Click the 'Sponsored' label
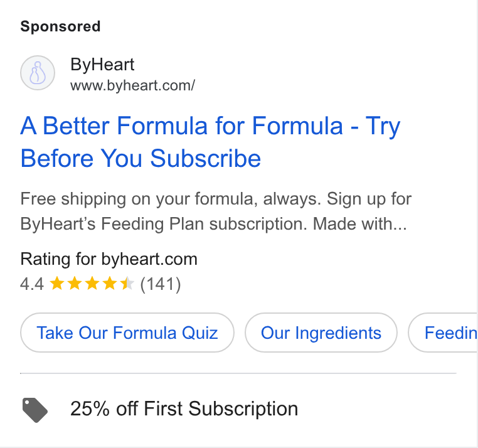The width and height of the screenshot is (478, 448). coord(60,26)
